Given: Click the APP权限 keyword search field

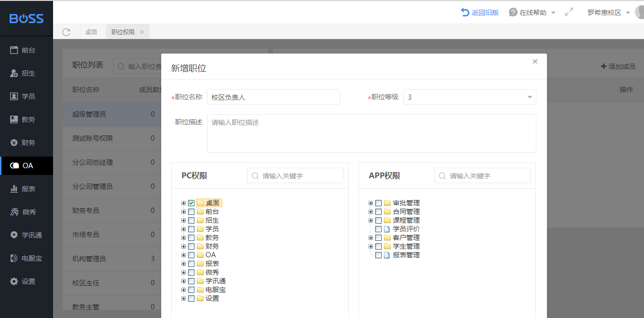Looking at the screenshot, I should pyautogui.click(x=482, y=176).
